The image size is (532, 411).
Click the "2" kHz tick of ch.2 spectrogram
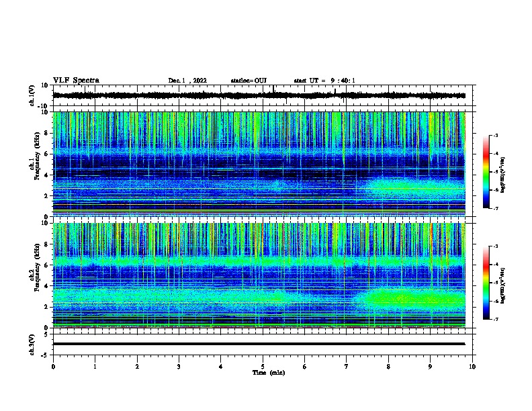coord(46,307)
